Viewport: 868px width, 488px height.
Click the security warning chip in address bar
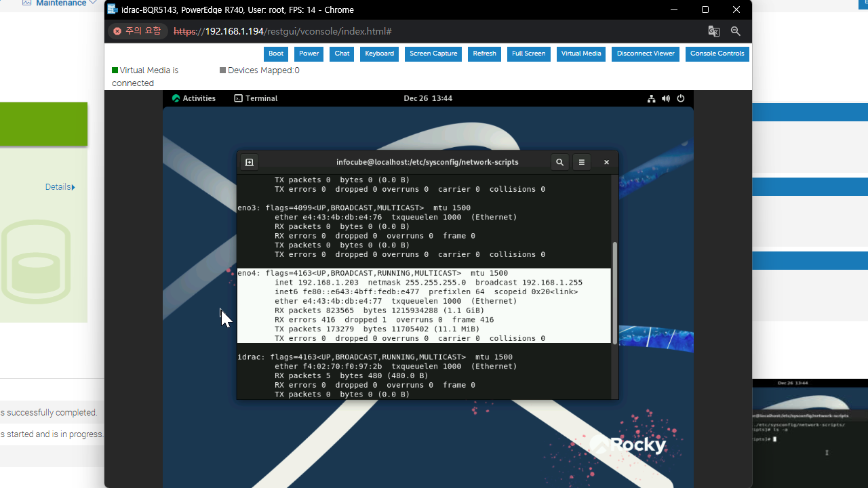[138, 31]
